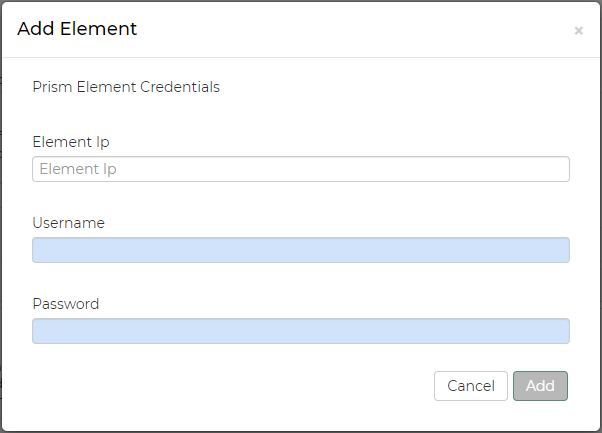Click the Password label
Viewport: 602px width, 433px height.
tap(65, 304)
